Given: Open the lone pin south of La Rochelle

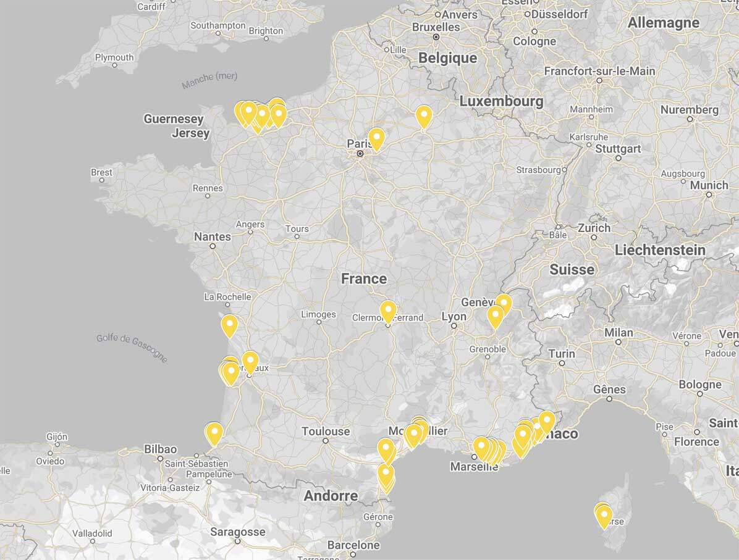Looking at the screenshot, I should 229,325.
